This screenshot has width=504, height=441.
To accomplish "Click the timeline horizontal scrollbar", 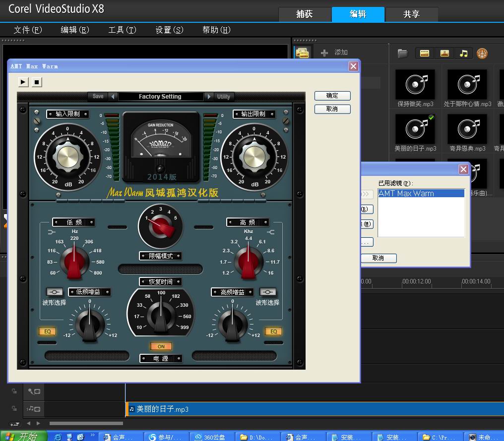I will click(86, 423).
